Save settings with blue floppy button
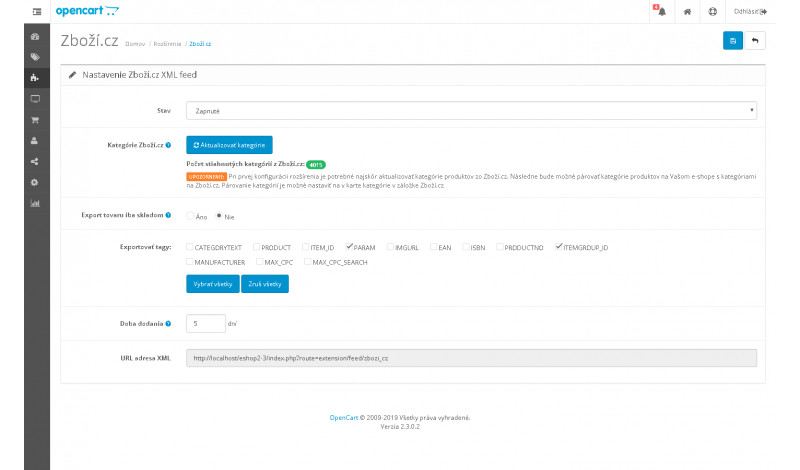Viewport: 800px width, 470px height. pos(733,41)
